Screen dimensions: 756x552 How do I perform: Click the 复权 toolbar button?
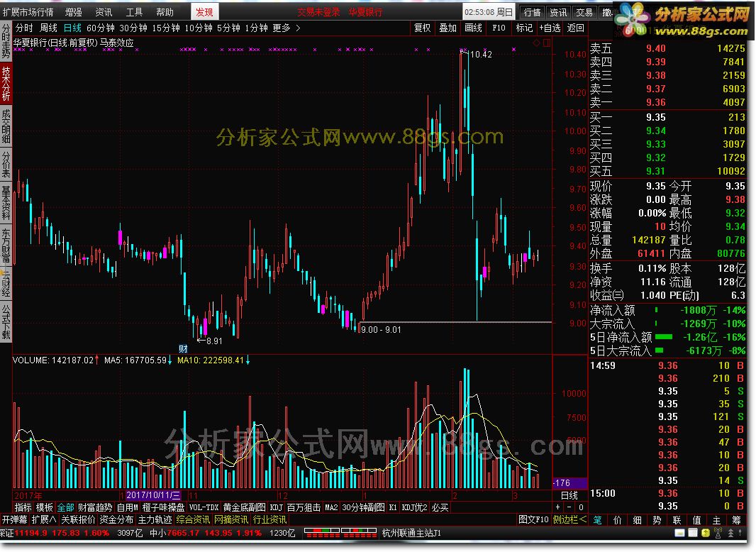coord(423,28)
